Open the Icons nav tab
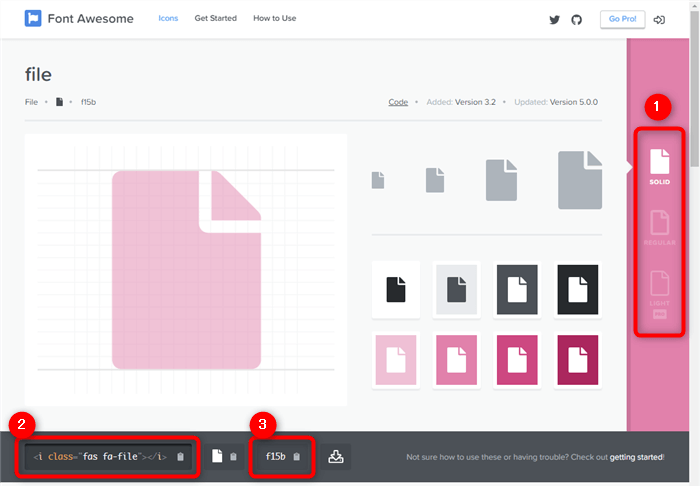 click(x=168, y=18)
